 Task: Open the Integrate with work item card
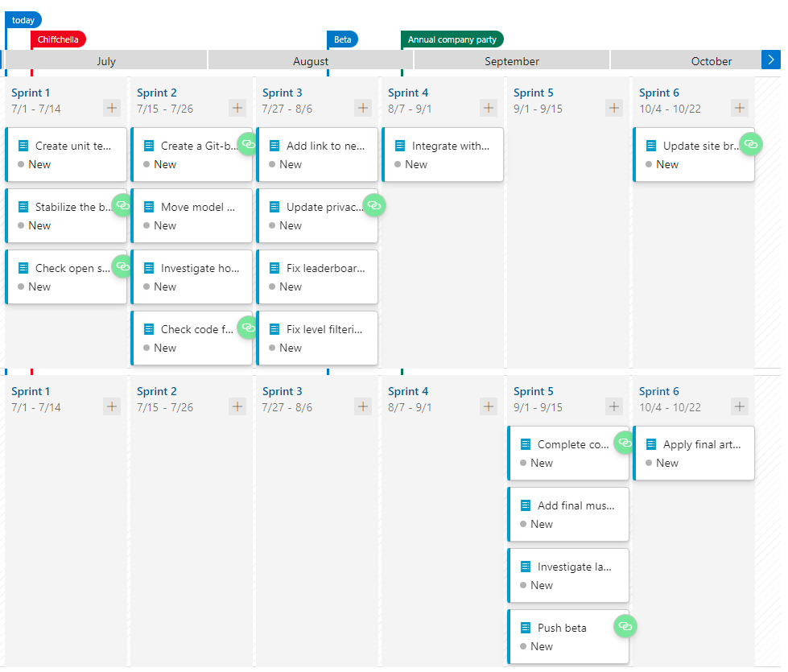coord(443,155)
